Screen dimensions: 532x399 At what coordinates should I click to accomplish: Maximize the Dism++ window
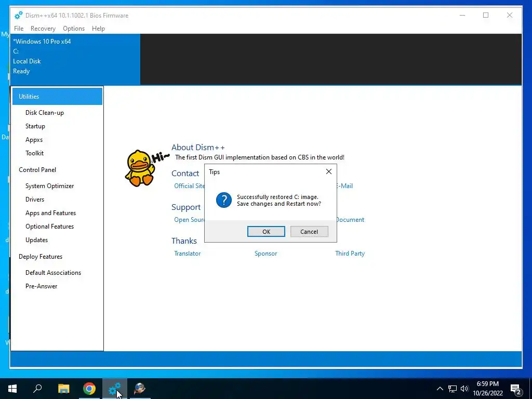click(x=486, y=15)
